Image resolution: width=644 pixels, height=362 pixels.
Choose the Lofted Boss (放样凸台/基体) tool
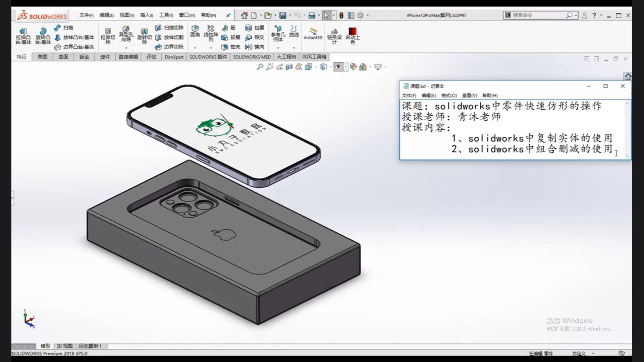[x=74, y=37]
